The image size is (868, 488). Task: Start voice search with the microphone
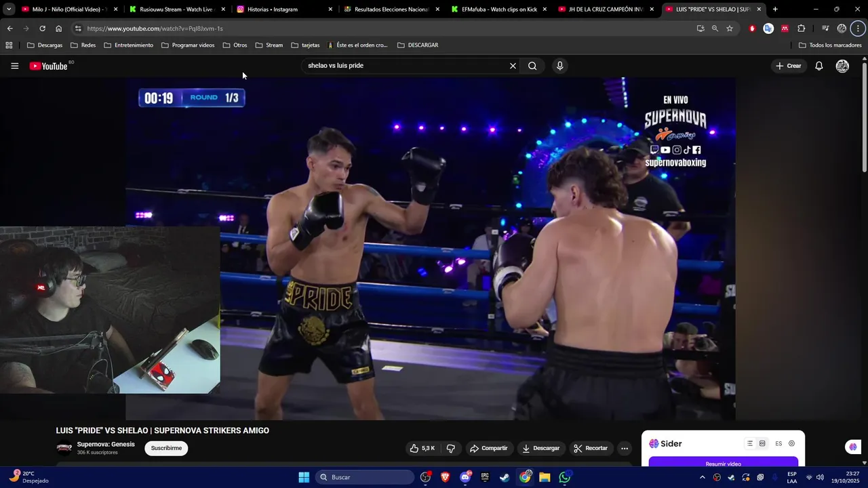pyautogui.click(x=559, y=66)
